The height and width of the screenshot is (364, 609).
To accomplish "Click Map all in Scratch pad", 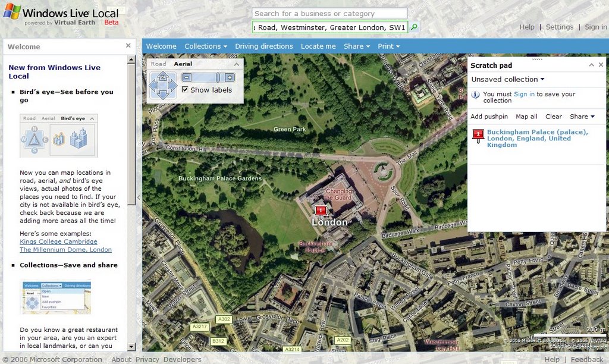I will [x=526, y=117].
